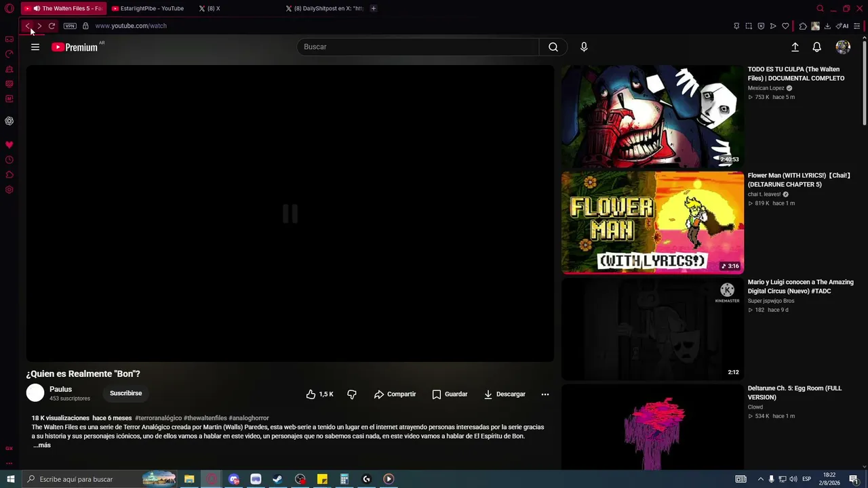Open the YouTube hamburger guide menu
Viewport: 868px width, 488px height.
click(x=35, y=47)
